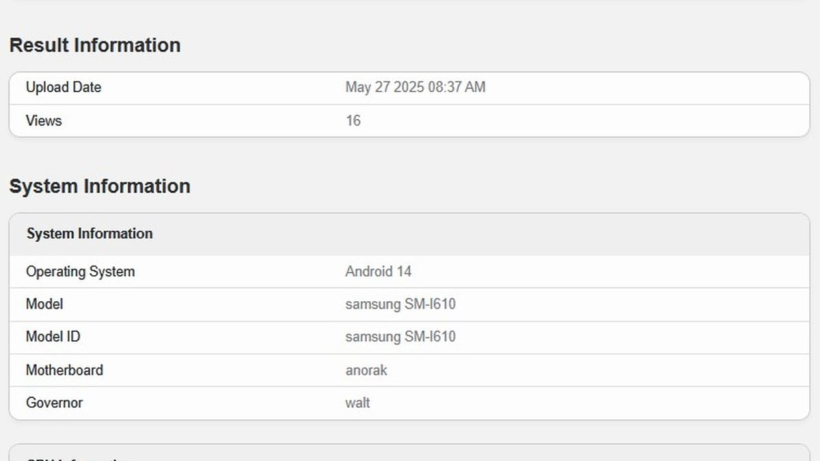Select the Governor label
This screenshot has width=820, height=461.
click(x=54, y=403)
